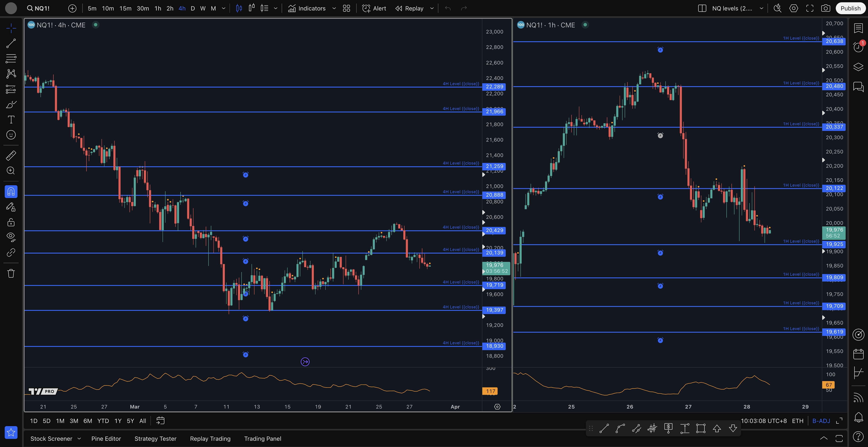This screenshot has height=447, width=868.
Task: Toggle magnet mode in left toolbar
Action: point(11,192)
